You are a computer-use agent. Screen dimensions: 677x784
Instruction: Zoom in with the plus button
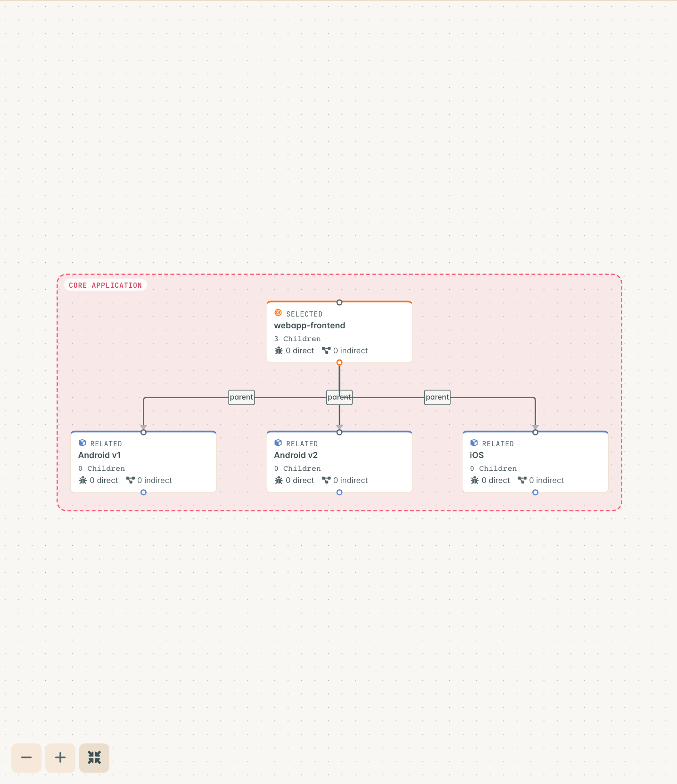click(x=60, y=758)
